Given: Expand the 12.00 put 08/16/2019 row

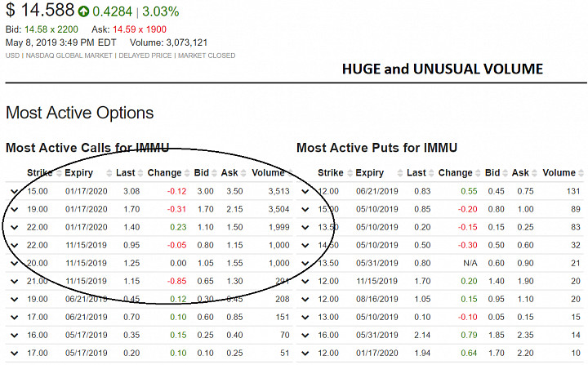Looking at the screenshot, I should 305,300.
